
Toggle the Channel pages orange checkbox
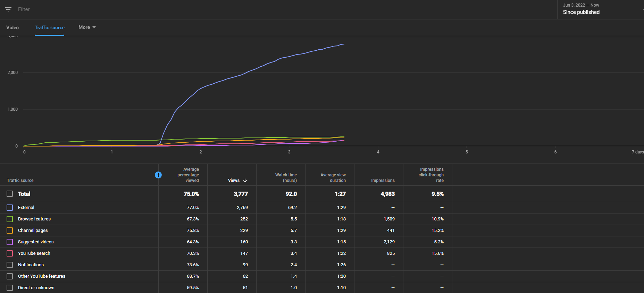(10, 231)
